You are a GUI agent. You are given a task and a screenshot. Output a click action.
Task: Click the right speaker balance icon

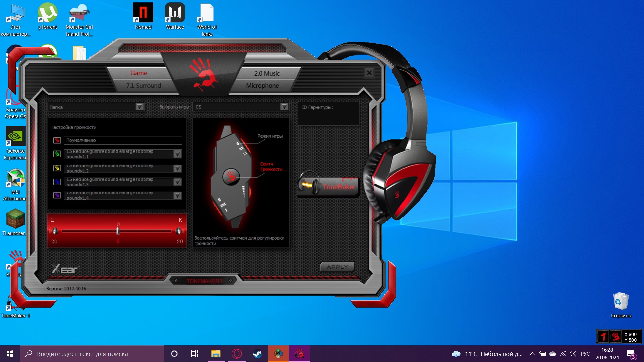click(179, 231)
